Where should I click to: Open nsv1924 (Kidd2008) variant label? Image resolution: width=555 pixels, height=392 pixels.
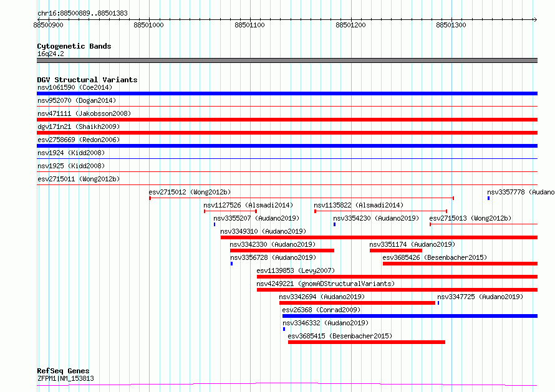[x=71, y=153]
